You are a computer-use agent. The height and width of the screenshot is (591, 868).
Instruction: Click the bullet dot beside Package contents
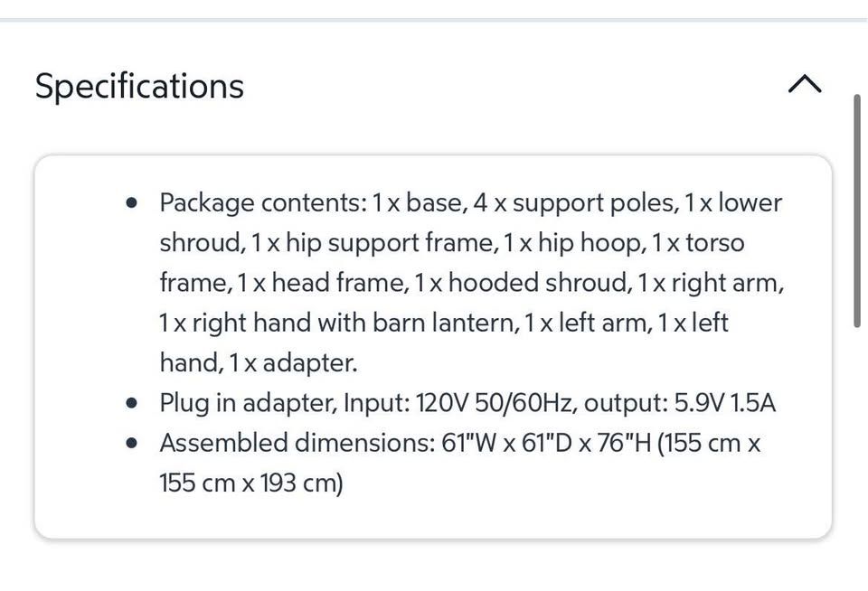click(131, 202)
